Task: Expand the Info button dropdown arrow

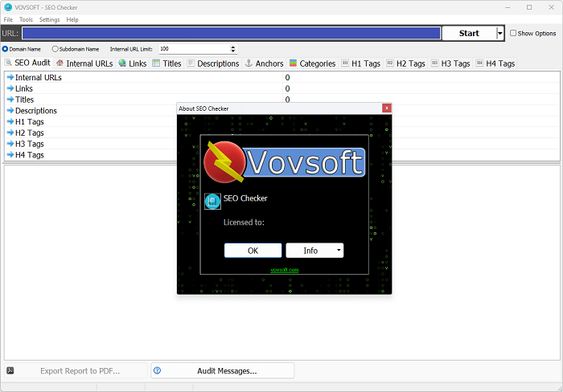Action: click(x=339, y=251)
